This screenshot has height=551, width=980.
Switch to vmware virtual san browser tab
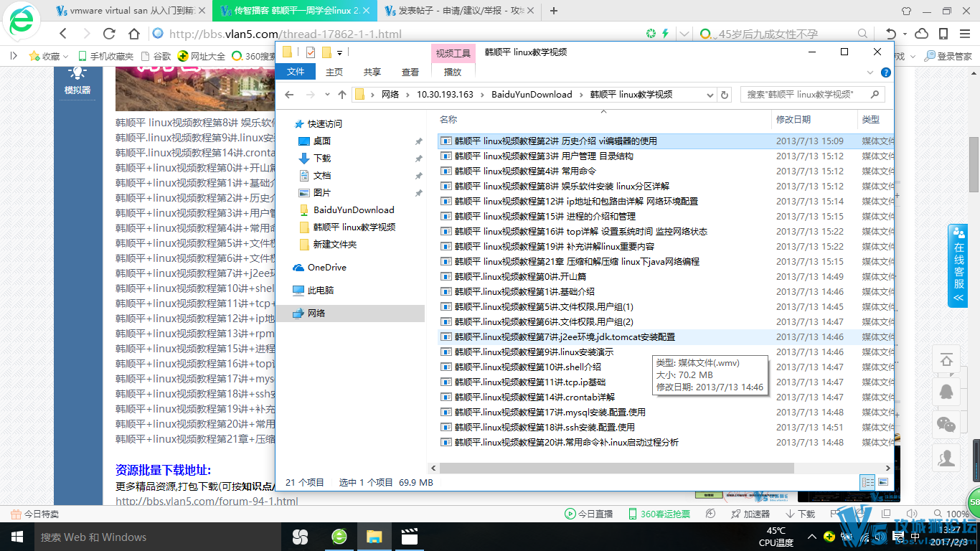pos(131,11)
